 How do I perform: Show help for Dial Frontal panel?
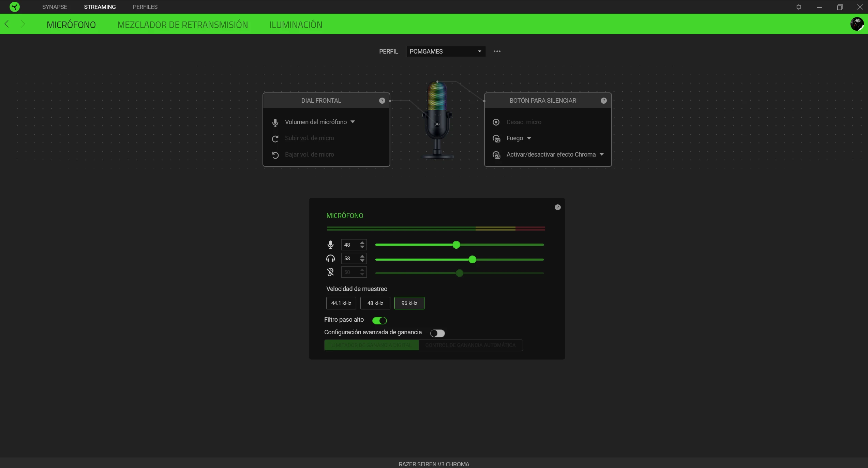click(382, 101)
